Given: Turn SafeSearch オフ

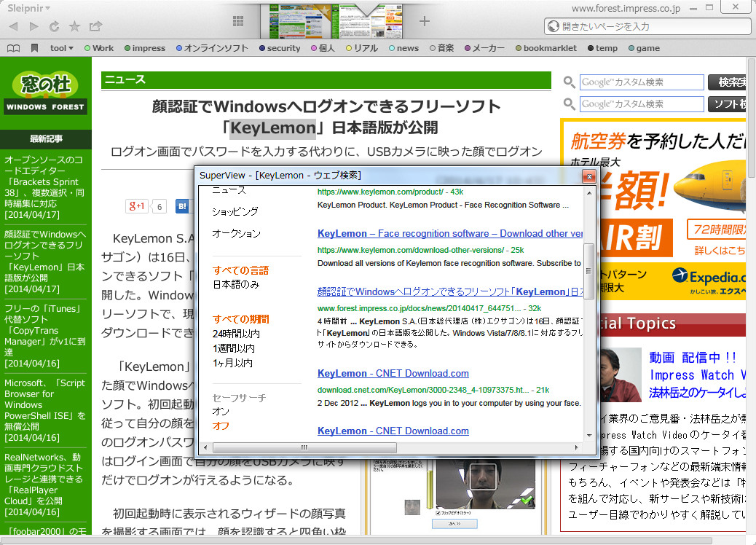Looking at the screenshot, I should click(x=221, y=426).
